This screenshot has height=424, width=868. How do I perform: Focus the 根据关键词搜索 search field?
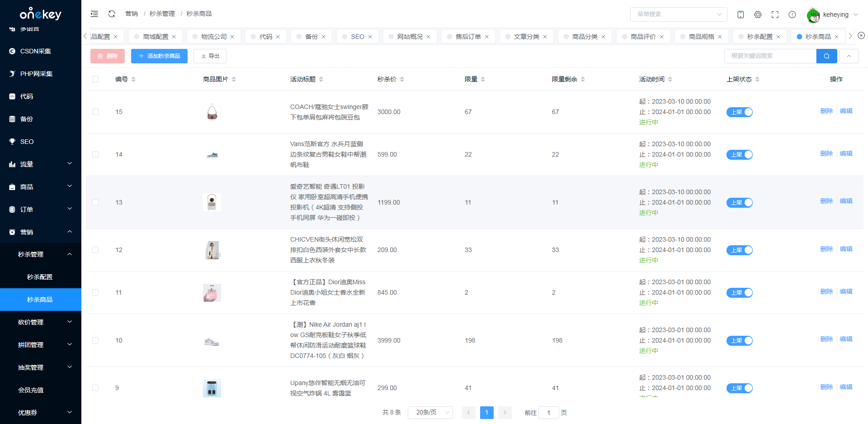[x=770, y=56]
